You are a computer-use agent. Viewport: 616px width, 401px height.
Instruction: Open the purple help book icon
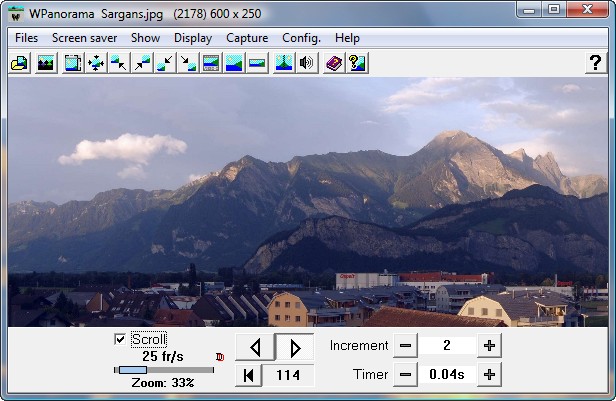tap(334, 63)
